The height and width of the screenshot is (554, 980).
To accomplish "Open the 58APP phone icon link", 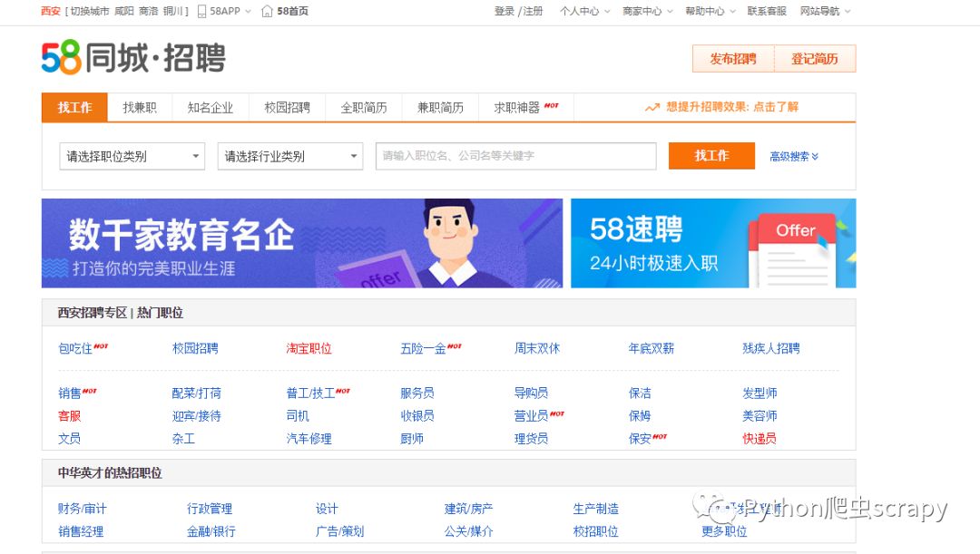I will pos(201,11).
